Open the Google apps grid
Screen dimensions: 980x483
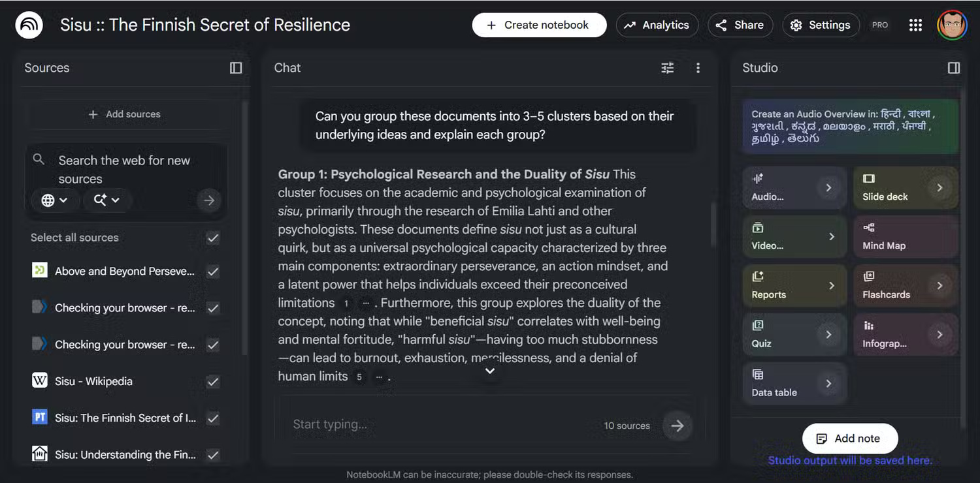pyautogui.click(x=915, y=25)
